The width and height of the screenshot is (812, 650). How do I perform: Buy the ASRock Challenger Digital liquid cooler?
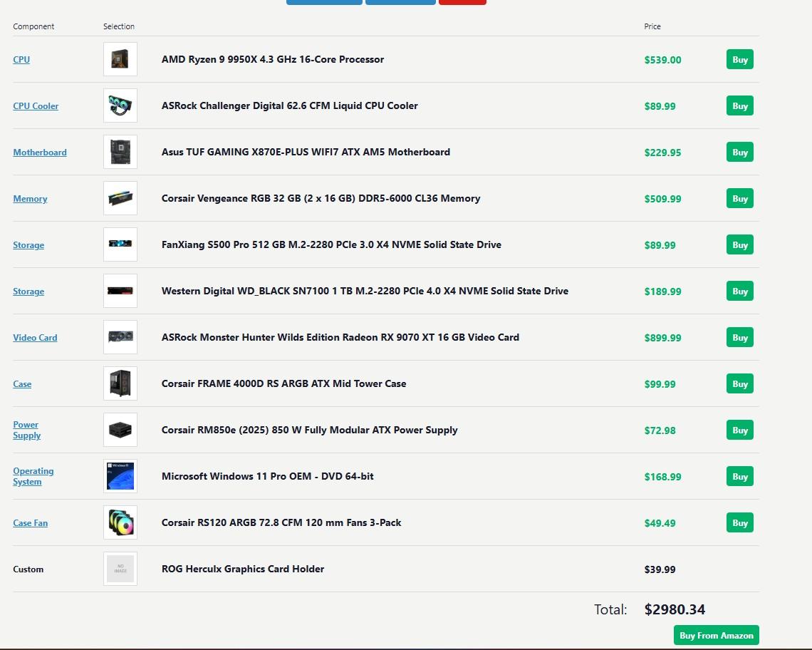pos(739,105)
